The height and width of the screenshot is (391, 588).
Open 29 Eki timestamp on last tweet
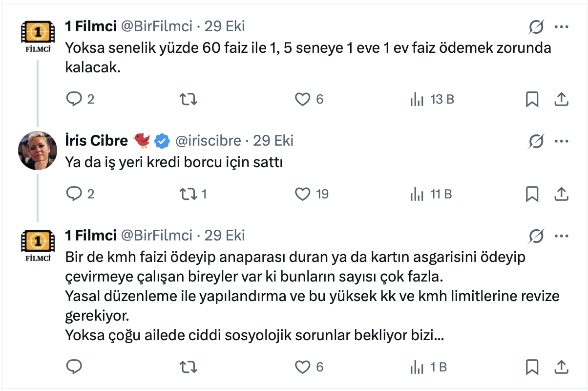coord(225,236)
